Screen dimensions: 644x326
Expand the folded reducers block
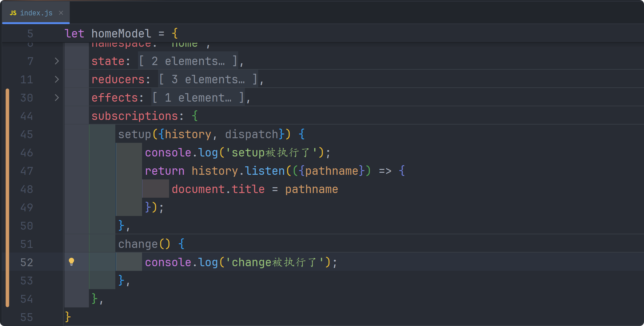57,80
